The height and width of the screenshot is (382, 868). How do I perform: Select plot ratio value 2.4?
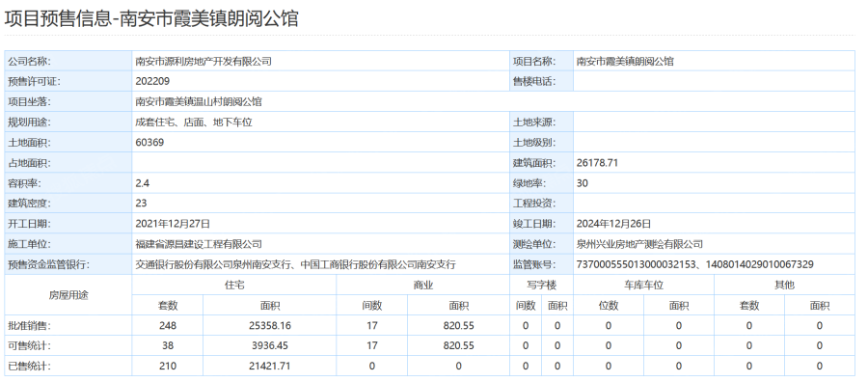[x=143, y=184]
